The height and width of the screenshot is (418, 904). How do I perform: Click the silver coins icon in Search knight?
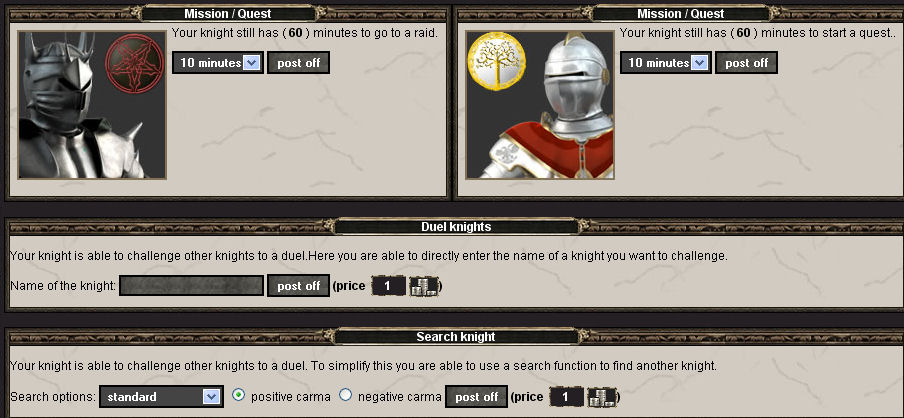[x=601, y=397]
